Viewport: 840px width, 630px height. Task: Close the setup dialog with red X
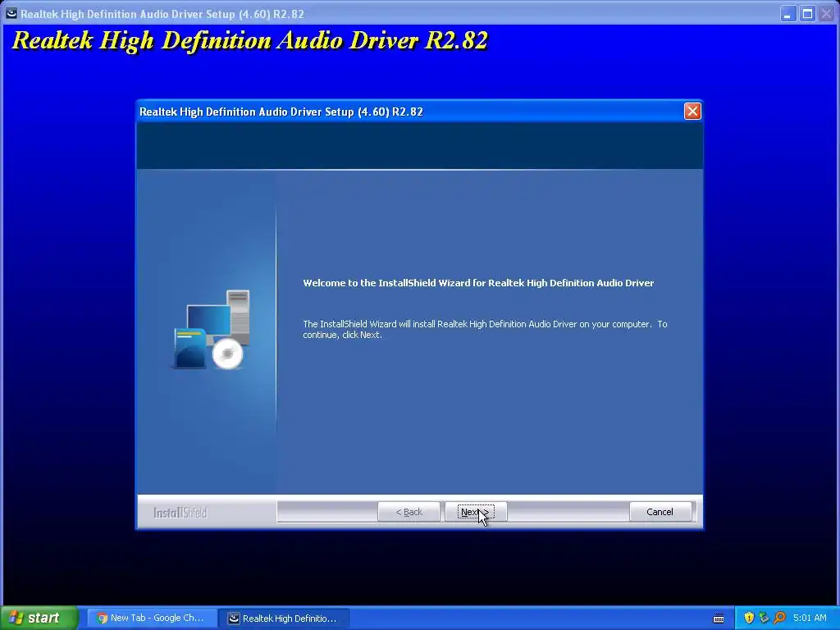(x=692, y=111)
